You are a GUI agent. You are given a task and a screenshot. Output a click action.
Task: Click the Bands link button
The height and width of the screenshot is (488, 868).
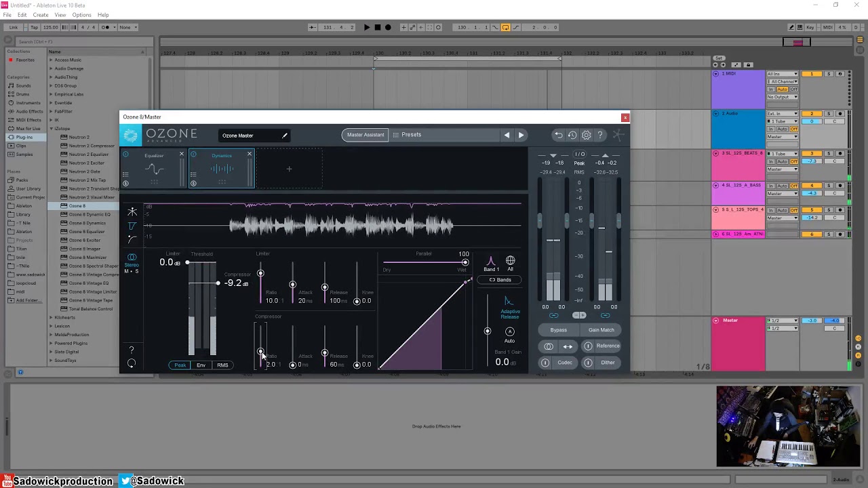point(500,280)
